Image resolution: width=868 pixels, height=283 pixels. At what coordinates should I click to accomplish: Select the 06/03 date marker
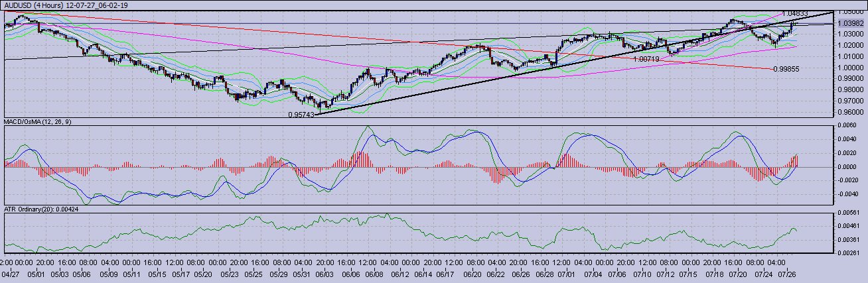[325, 273]
